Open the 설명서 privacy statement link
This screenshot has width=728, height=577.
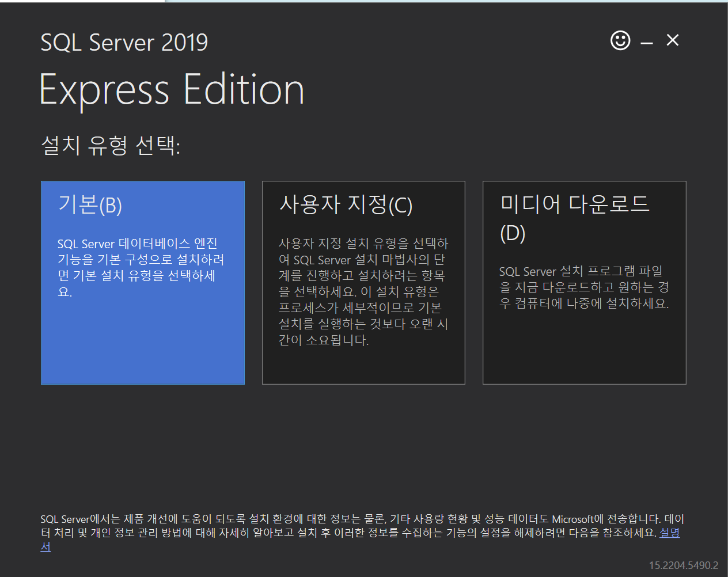[x=669, y=533]
